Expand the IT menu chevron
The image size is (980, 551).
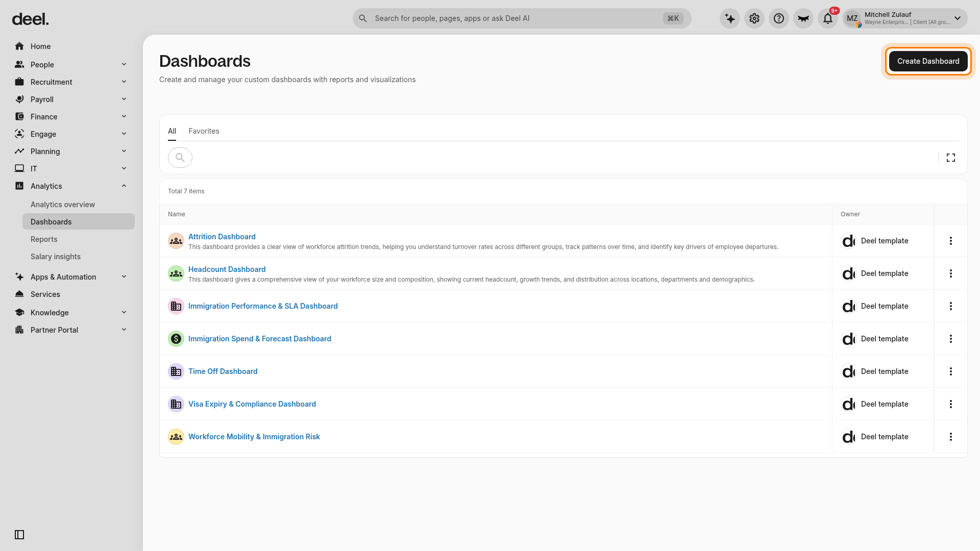pyautogui.click(x=124, y=168)
